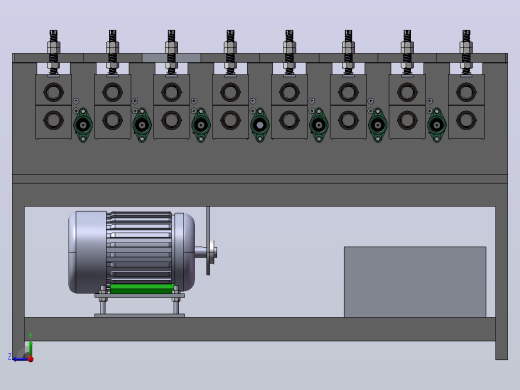Click the "Y" axis label

tap(30, 336)
